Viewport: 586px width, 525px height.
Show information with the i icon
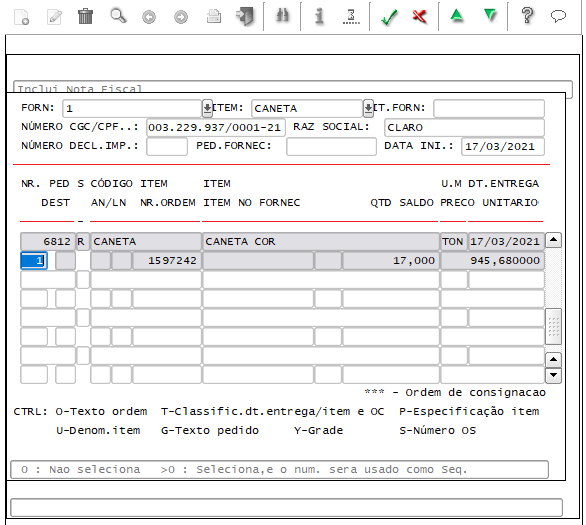(319, 16)
